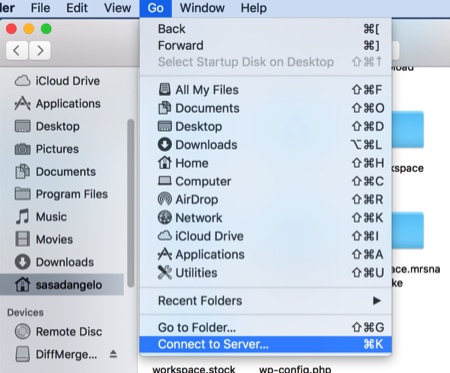The width and height of the screenshot is (450, 373).
Task: Click the sidebar vertical scrollbar
Action: (131, 203)
